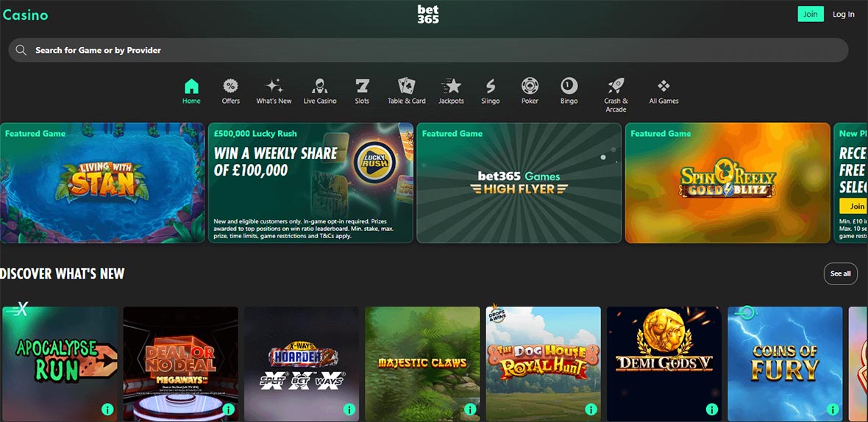Select the Slots seven icon
This screenshot has width=868, height=422.
point(362,86)
